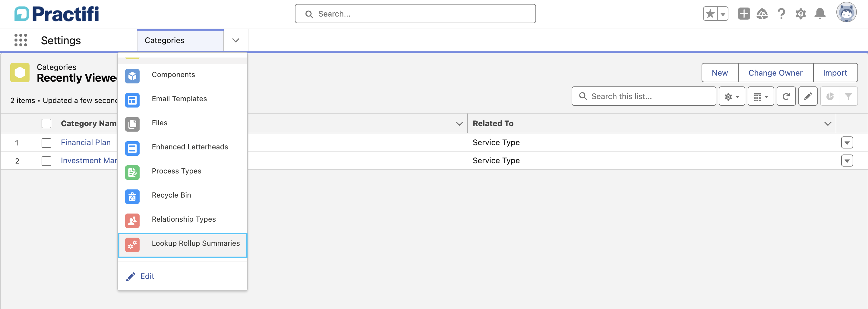Select Lookup Rollup Summaries menu item

click(182, 245)
